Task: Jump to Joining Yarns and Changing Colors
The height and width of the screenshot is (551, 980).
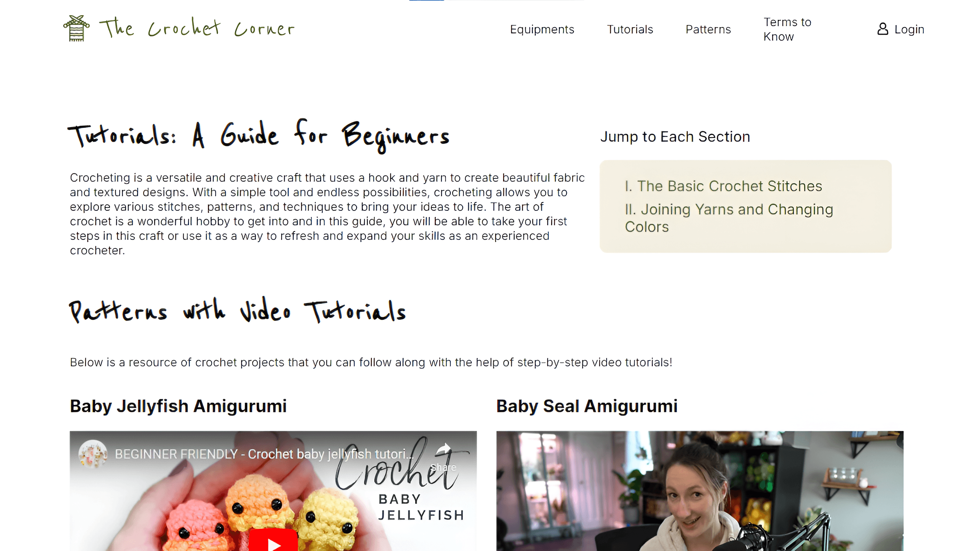Action: 729,218
